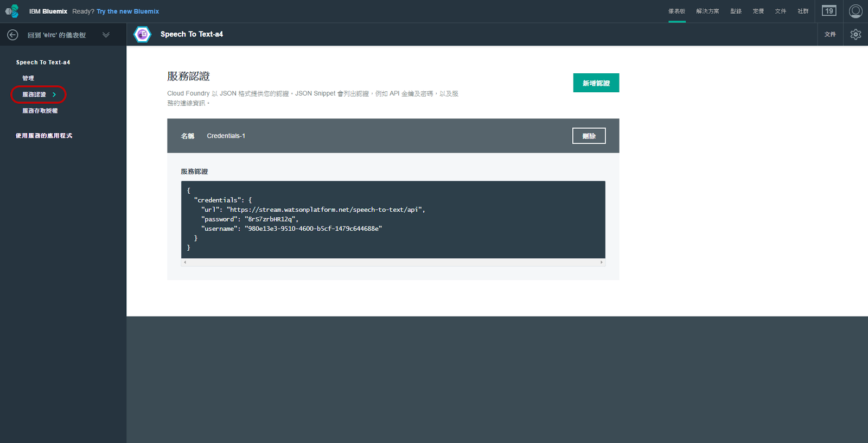Image resolution: width=868 pixels, height=443 pixels.
Task: Click the IBM Bluemix logo icon
Action: coord(12,11)
